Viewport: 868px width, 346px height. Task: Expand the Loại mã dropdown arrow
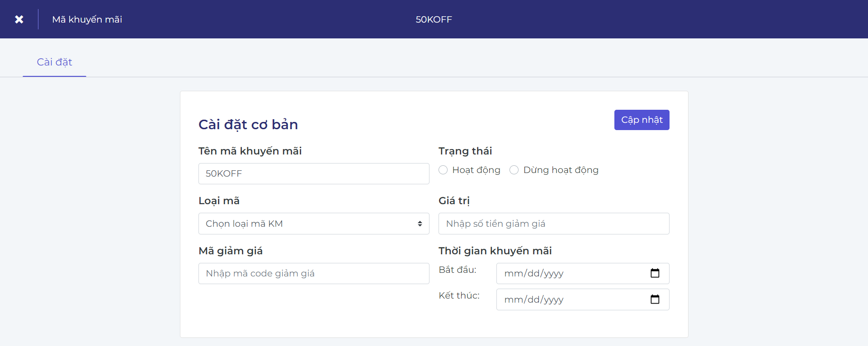pos(420,224)
